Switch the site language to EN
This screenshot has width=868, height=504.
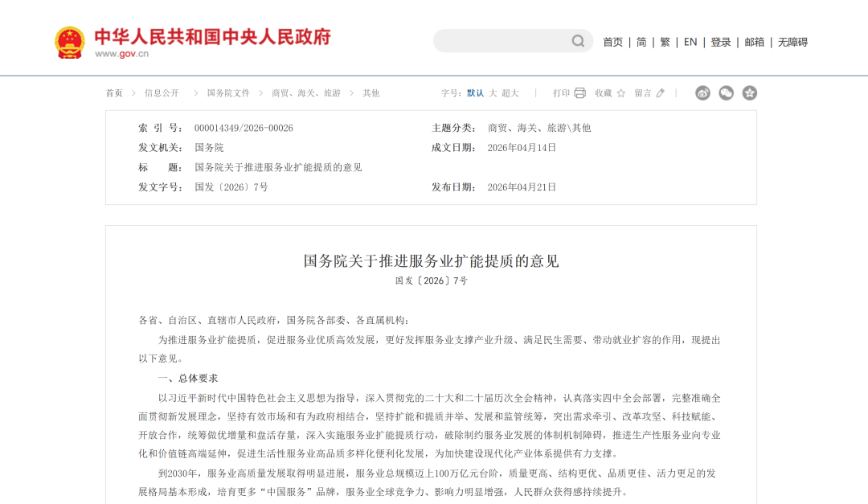690,41
